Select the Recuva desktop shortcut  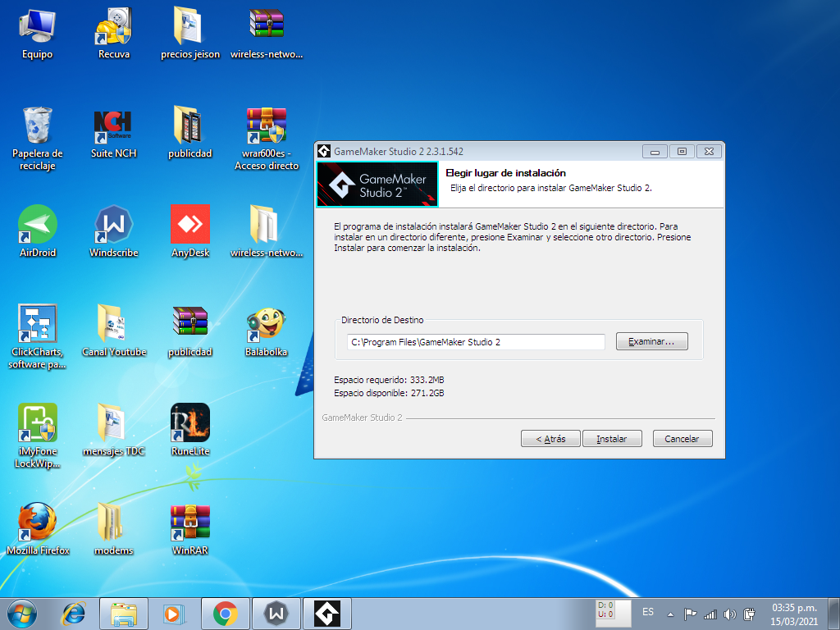click(113, 33)
